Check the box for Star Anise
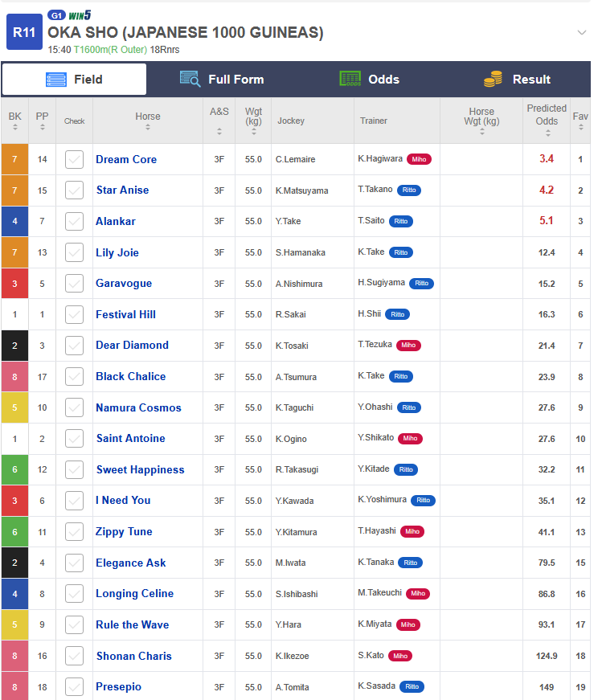 click(x=74, y=190)
